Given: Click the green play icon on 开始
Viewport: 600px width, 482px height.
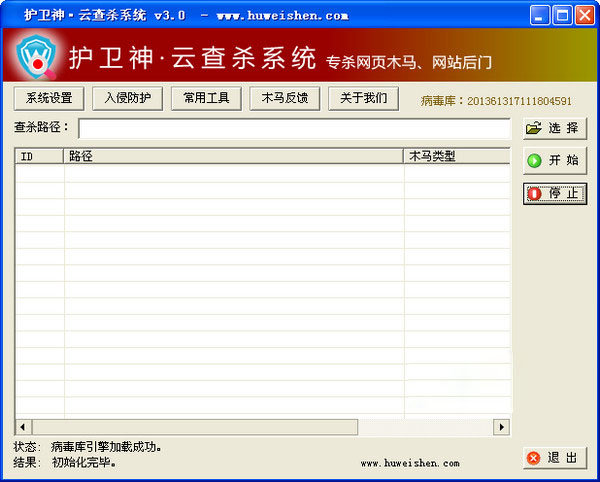Looking at the screenshot, I should pos(534,161).
